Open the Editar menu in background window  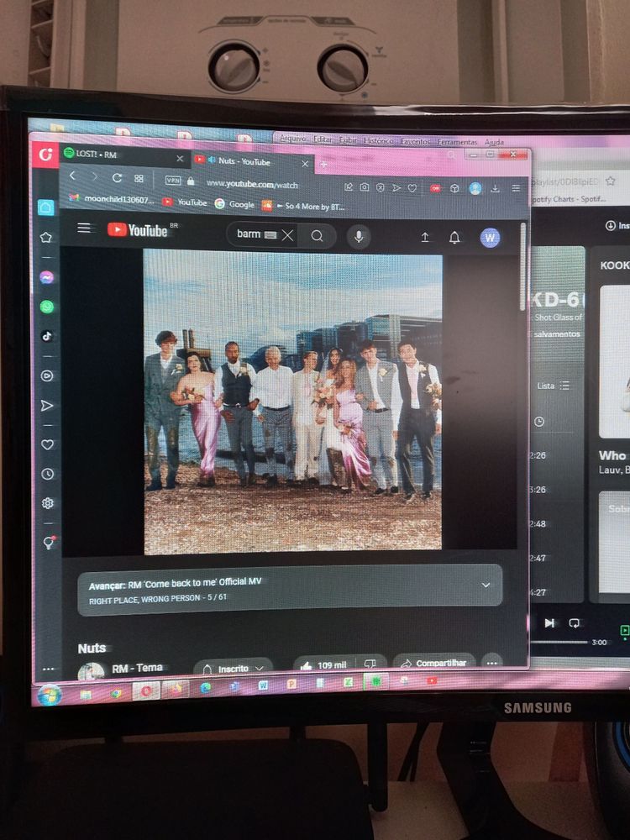(323, 139)
